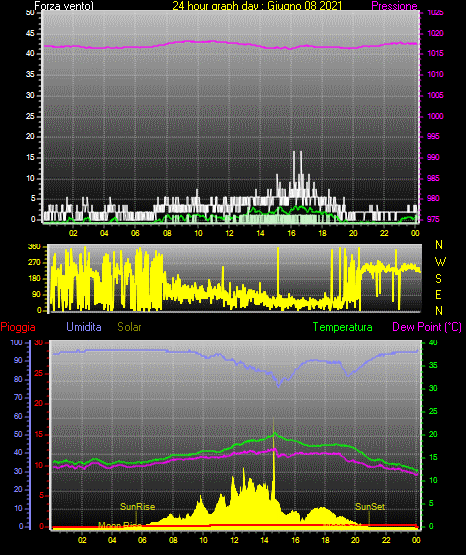Click the 12 hour tick under temperature graph
The height and width of the screenshot is (555, 466).
tap(234, 540)
